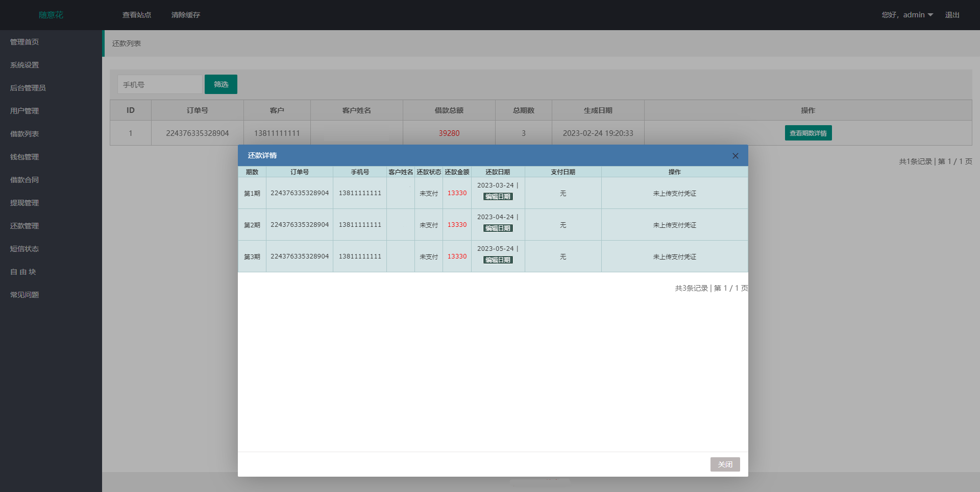
Task: Click 清除缓存 in top navigation
Action: (x=186, y=15)
